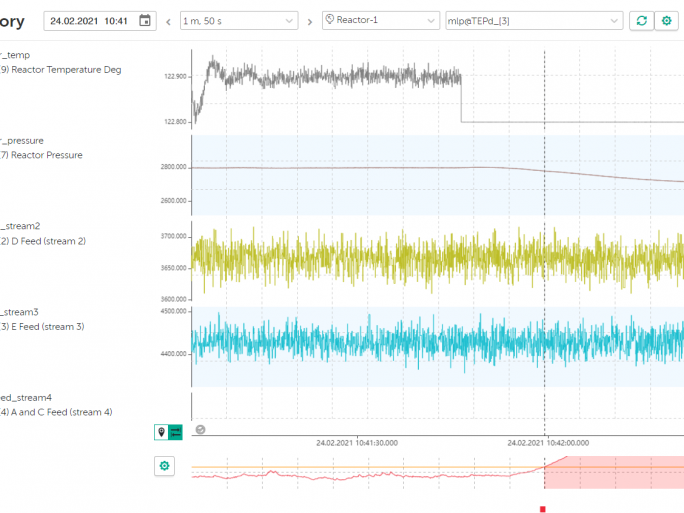Click the 3600.000 D Feed axis value

173,299
